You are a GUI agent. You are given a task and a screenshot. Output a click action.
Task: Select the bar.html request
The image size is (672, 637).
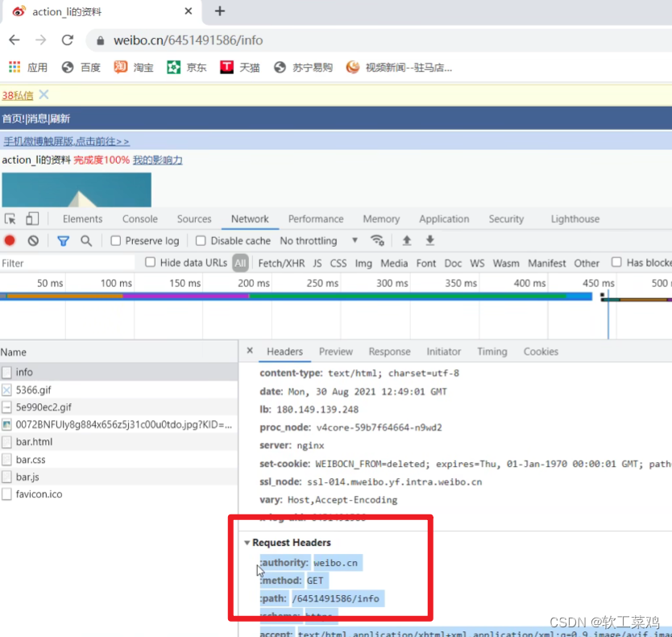[118, 442]
